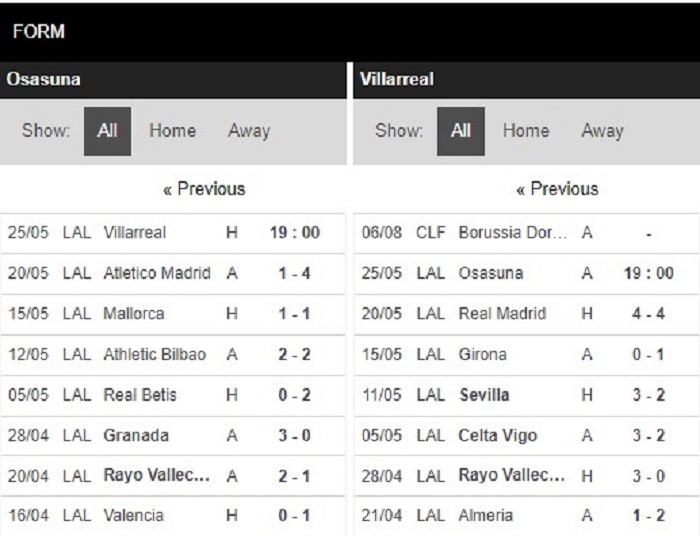Viewport: 700px width, 536px height.
Task: Select the Granada 3-0 match
Action: click(136, 435)
